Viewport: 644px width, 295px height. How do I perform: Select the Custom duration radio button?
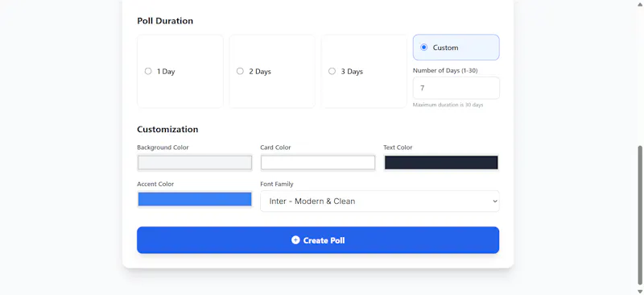pos(424,48)
